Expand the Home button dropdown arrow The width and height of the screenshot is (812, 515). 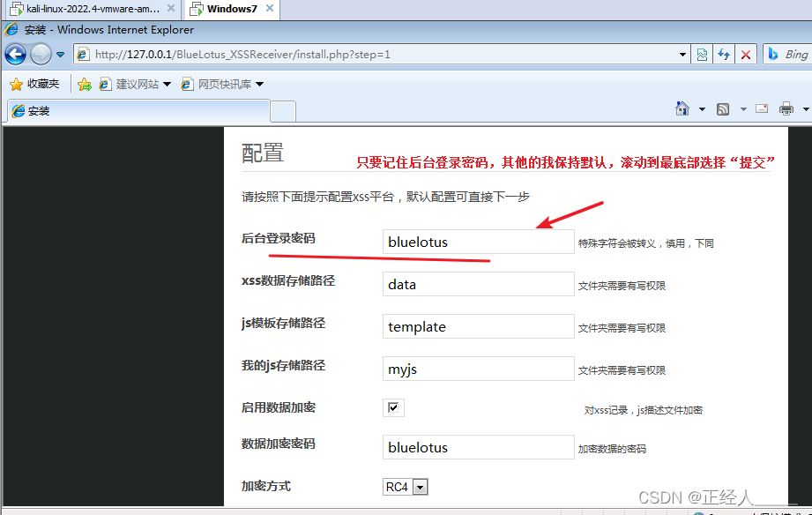click(x=702, y=108)
